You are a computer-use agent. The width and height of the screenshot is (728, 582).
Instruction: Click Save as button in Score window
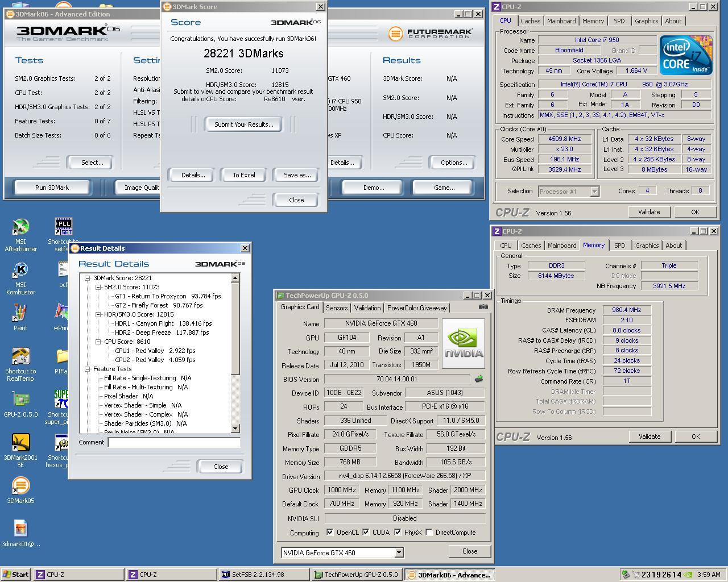point(297,175)
